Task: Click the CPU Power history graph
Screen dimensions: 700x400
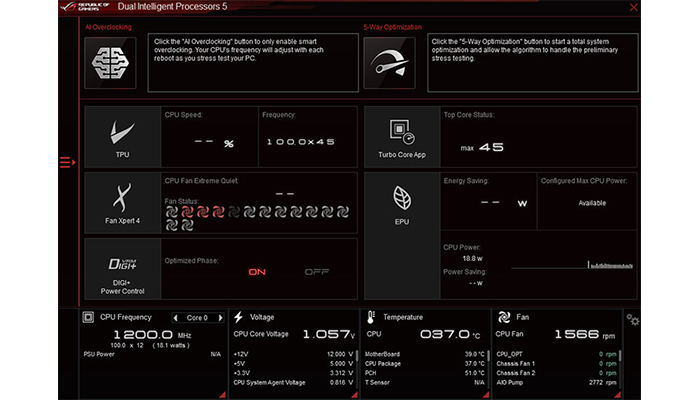Action: pos(572,265)
